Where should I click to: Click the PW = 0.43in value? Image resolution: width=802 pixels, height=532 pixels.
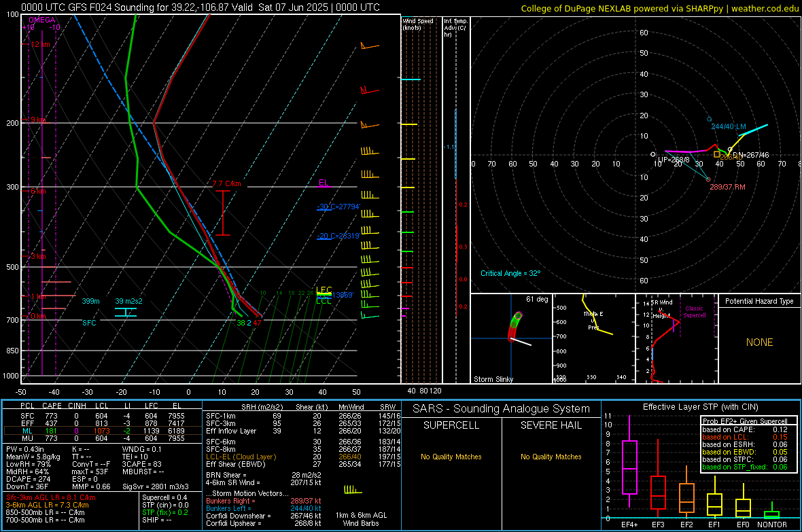[x=25, y=449]
